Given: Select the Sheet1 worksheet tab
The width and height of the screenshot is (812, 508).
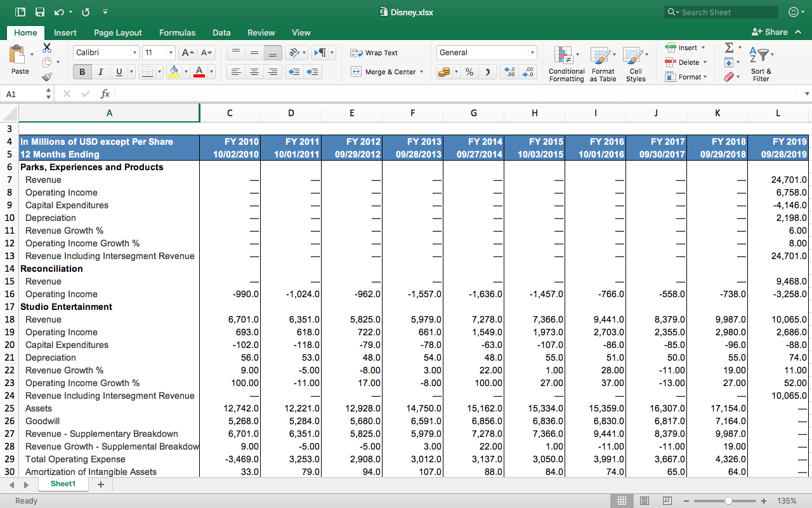Looking at the screenshot, I should tap(63, 484).
